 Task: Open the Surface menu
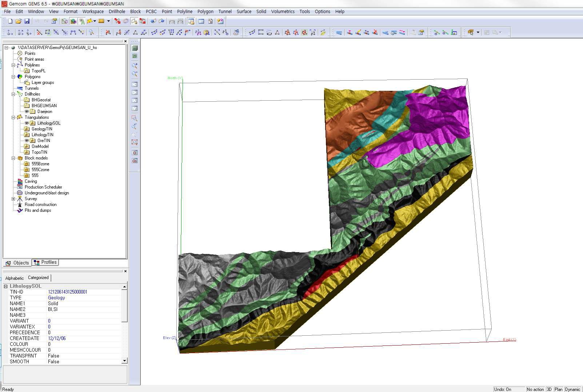pyautogui.click(x=244, y=12)
